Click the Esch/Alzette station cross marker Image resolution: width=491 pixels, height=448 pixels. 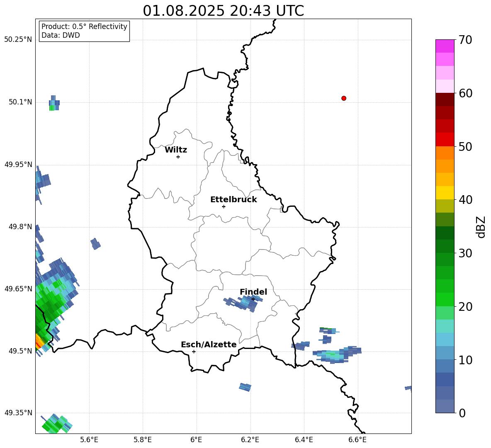tap(194, 351)
